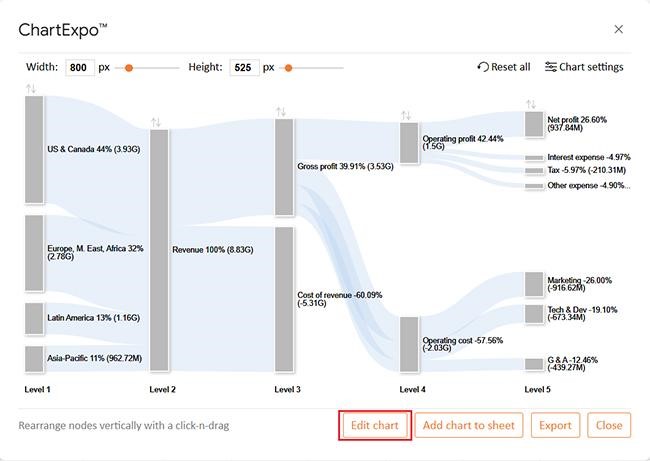This screenshot has width=650, height=461.
Task: Open Chart settings
Action: pos(584,67)
